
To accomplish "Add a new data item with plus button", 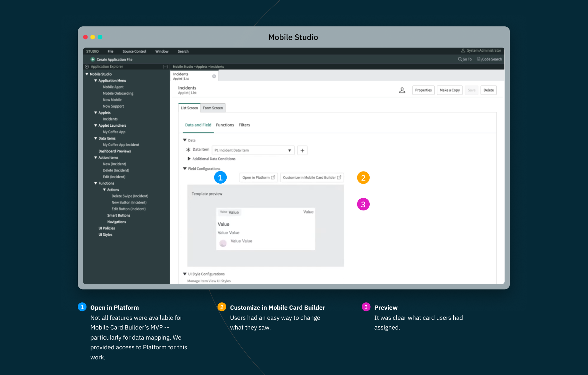I will point(302,150).
